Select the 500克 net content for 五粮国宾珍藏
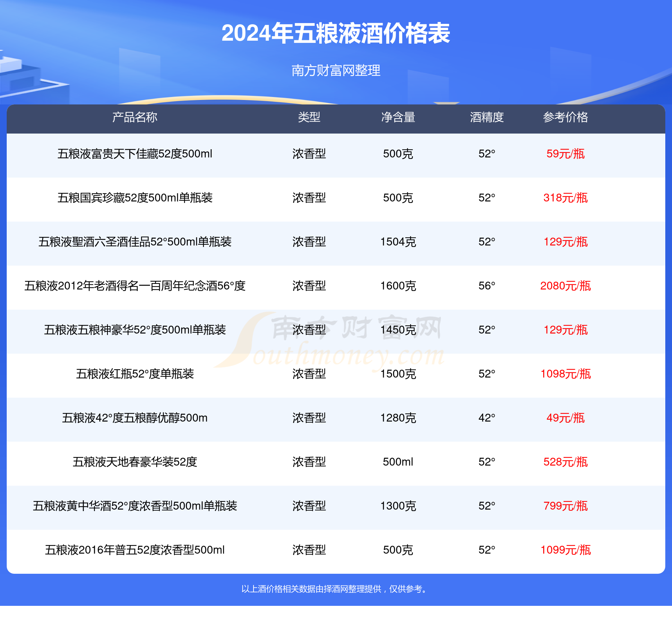This screenshot has width=672, height=623. coord(398,198)
